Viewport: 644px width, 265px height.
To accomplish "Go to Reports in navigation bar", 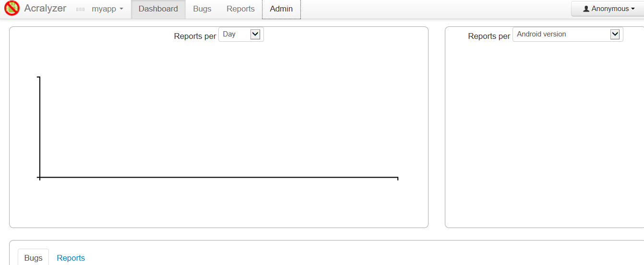I will (240, 9).
